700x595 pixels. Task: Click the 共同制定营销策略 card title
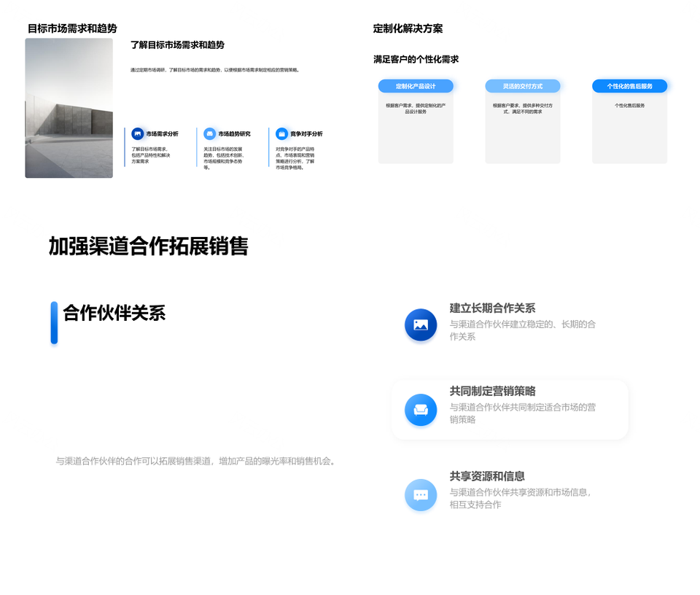pyautogui.click(x=493, y=392)
